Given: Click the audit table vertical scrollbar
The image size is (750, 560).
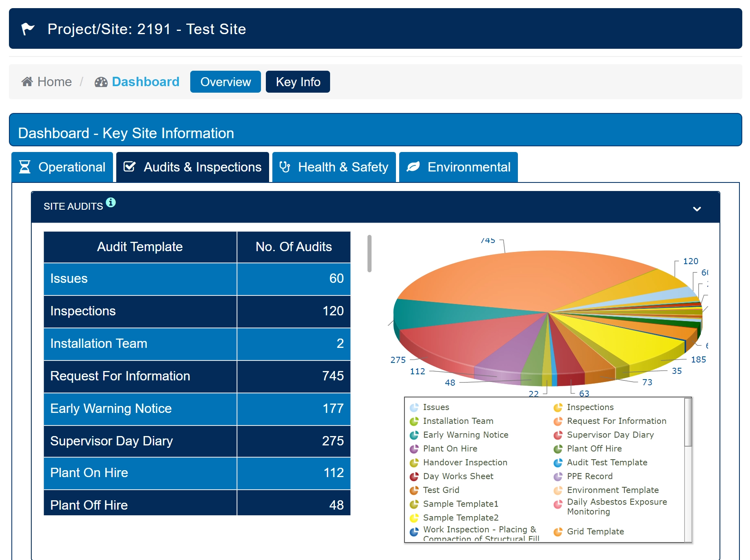Looking at the screenshot, I should tap(369, 254).
